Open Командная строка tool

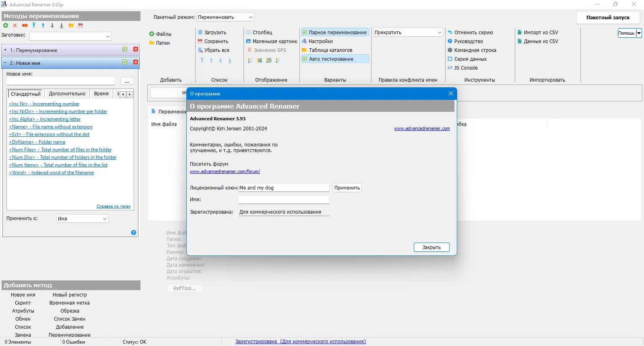472,50
